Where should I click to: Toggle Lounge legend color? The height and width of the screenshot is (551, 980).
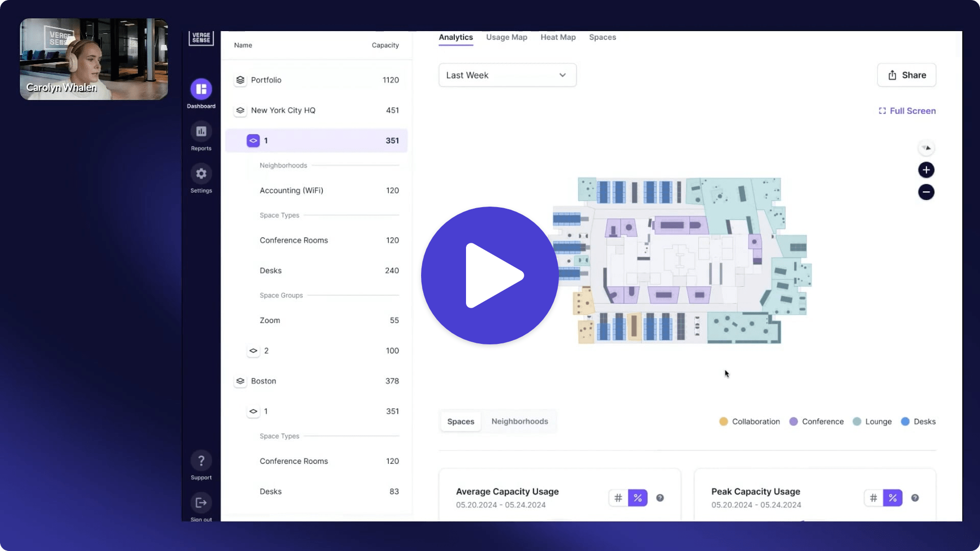(857, 421)
